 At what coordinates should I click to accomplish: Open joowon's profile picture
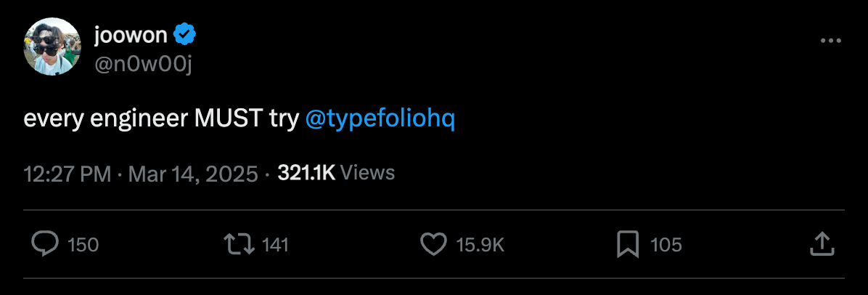[x=52, y=47]
